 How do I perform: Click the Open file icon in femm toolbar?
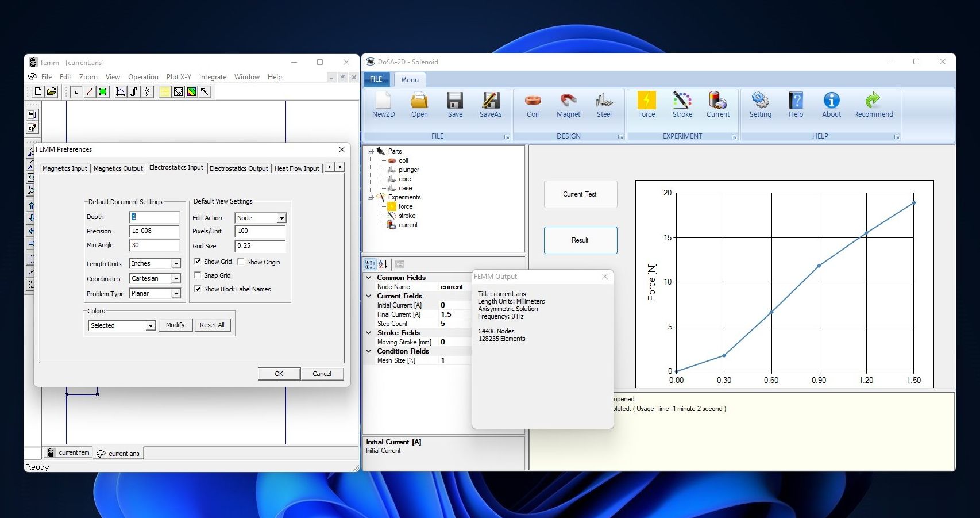[51, 91]
